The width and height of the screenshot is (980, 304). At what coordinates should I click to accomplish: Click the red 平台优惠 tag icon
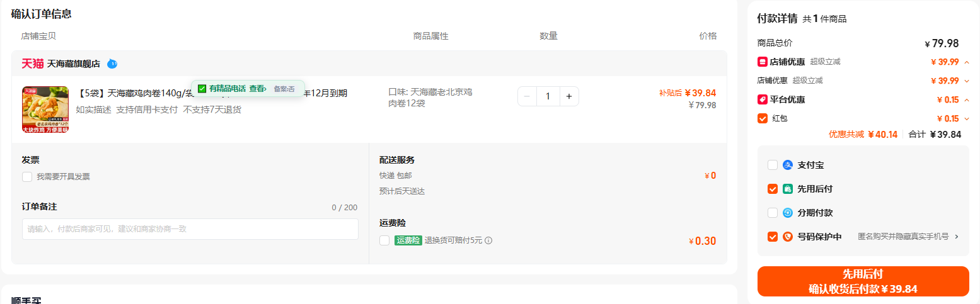(762, 99)
